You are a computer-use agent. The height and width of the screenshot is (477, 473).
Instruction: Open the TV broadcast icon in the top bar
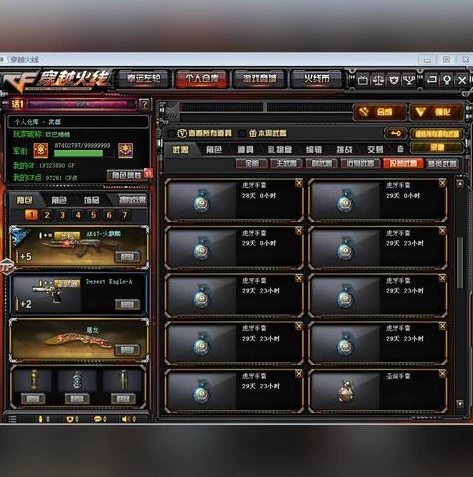click(363, 80)
